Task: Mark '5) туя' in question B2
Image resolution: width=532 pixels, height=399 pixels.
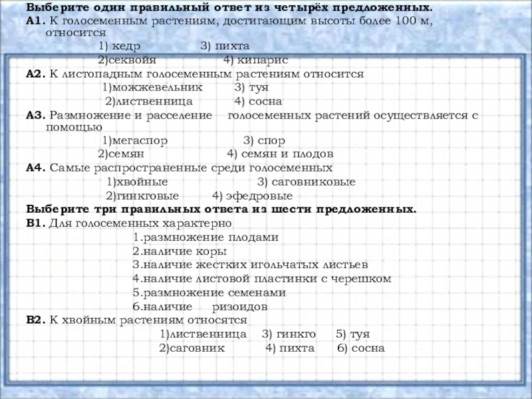Action: pyautogui.click(x=353, y=334)
